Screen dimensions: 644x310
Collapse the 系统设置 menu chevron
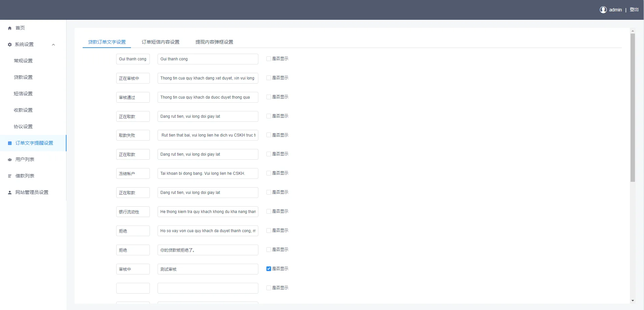[53, 45]
